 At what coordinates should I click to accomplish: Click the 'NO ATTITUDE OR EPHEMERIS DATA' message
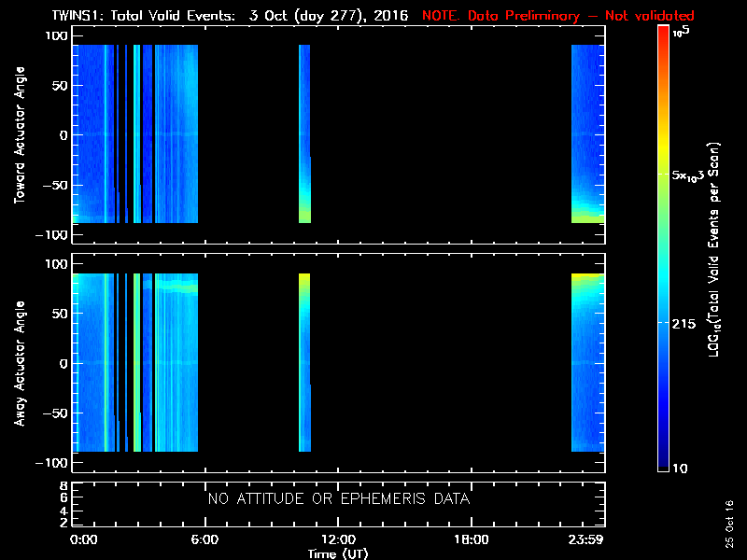339,498
